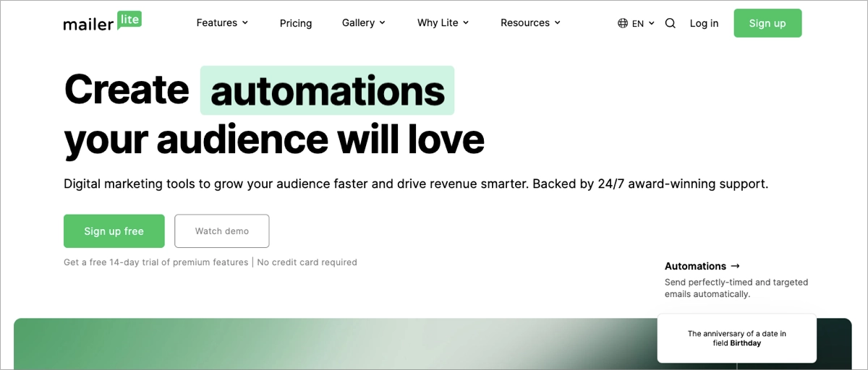Follow the Automations heading link
The height and width of the screenshot is (370, 868).
click(695, 266)
